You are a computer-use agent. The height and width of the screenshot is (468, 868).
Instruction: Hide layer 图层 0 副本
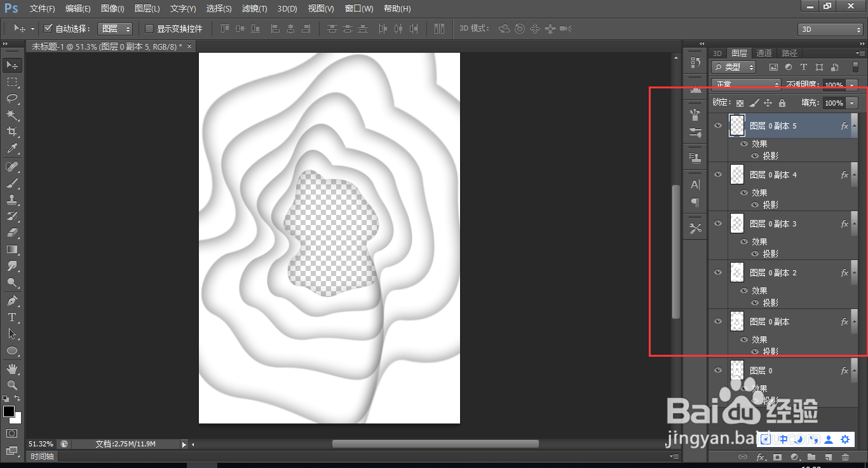(718, 321)
